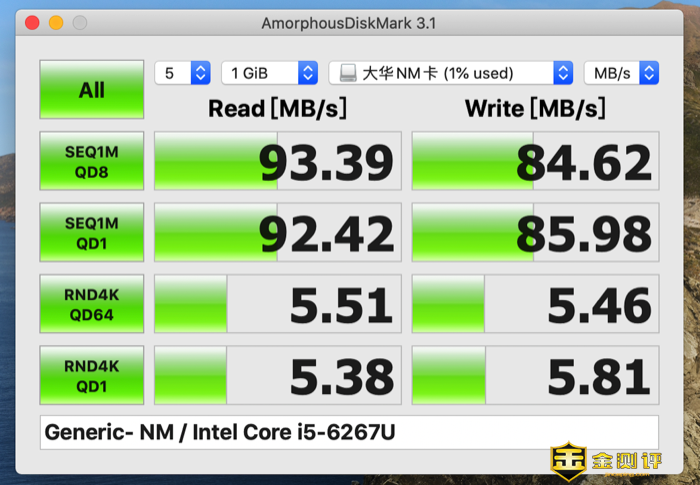Viewport: 700px width, 485px height.
Task: Start the SEQ1M QD1 test
Action: click(92, 232)
